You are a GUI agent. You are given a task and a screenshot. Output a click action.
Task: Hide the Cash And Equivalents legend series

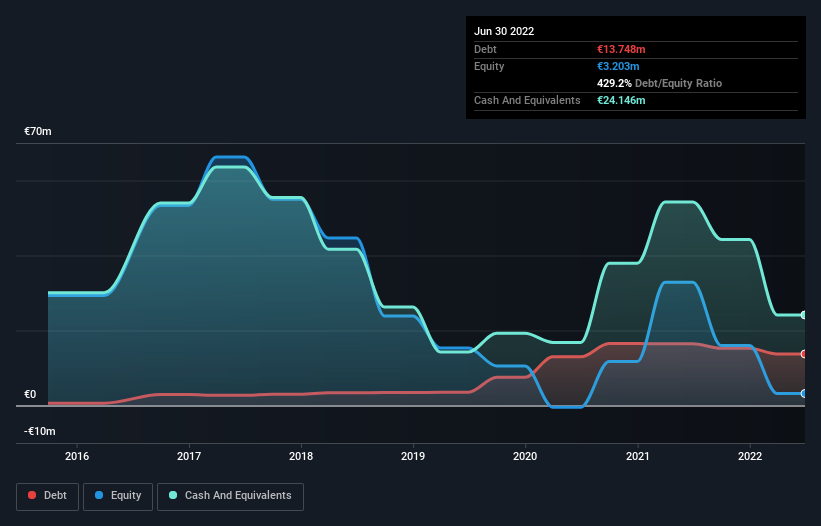(x=230, y=495)
